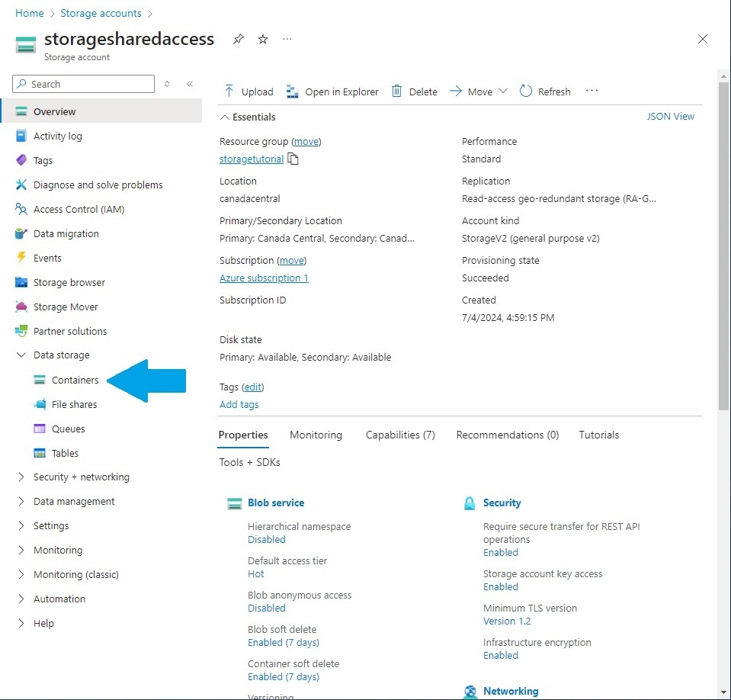Screen dimensions: 731x700
Task: Click Hot default access tier link
Action: 255,573
